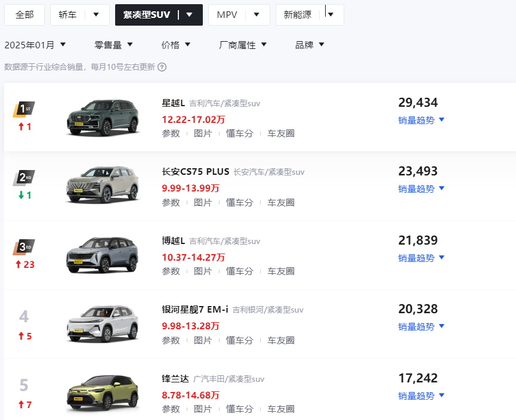
Task: Open the 长安CS75 PLUS car thumbnail
Action: [x=103, y=185]
